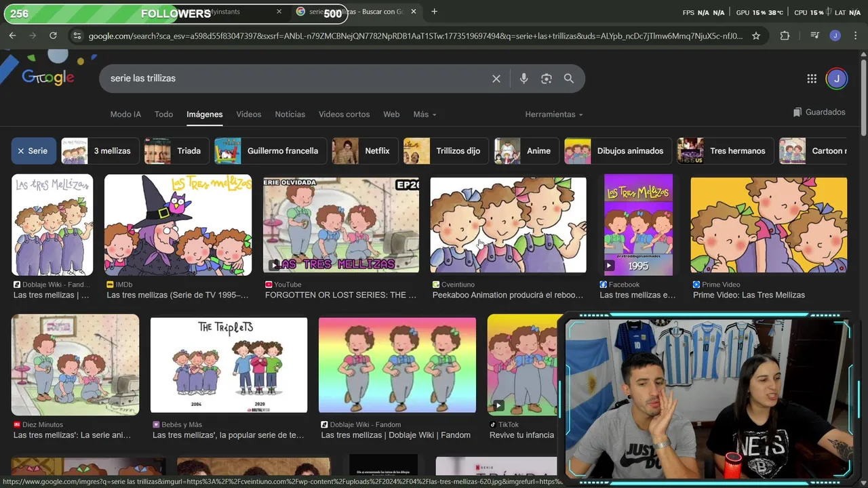Open the media control icon in toolbar
Image resolution: width=868 pixels, height=488 pixels.
[814, 36]
